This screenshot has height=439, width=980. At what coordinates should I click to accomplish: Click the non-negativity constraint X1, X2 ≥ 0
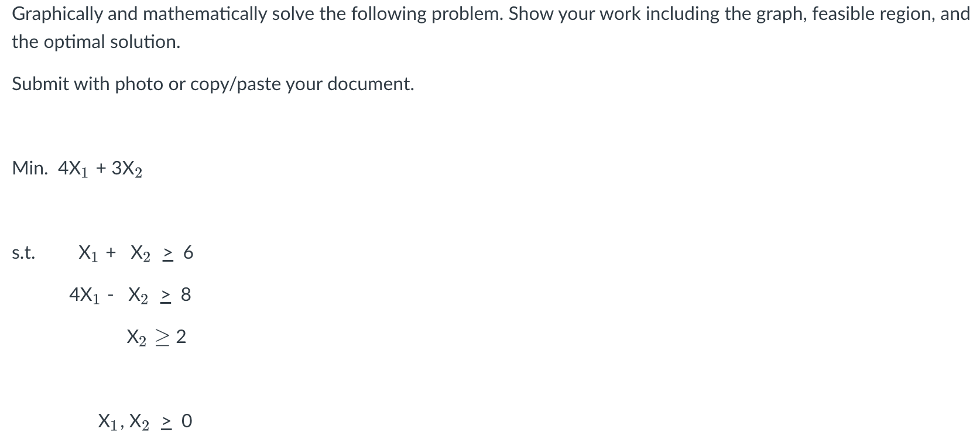coord(145,422)
